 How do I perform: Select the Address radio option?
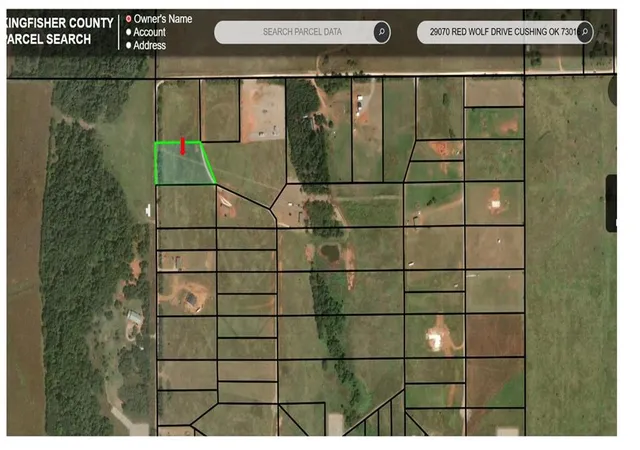pos(129,45)
